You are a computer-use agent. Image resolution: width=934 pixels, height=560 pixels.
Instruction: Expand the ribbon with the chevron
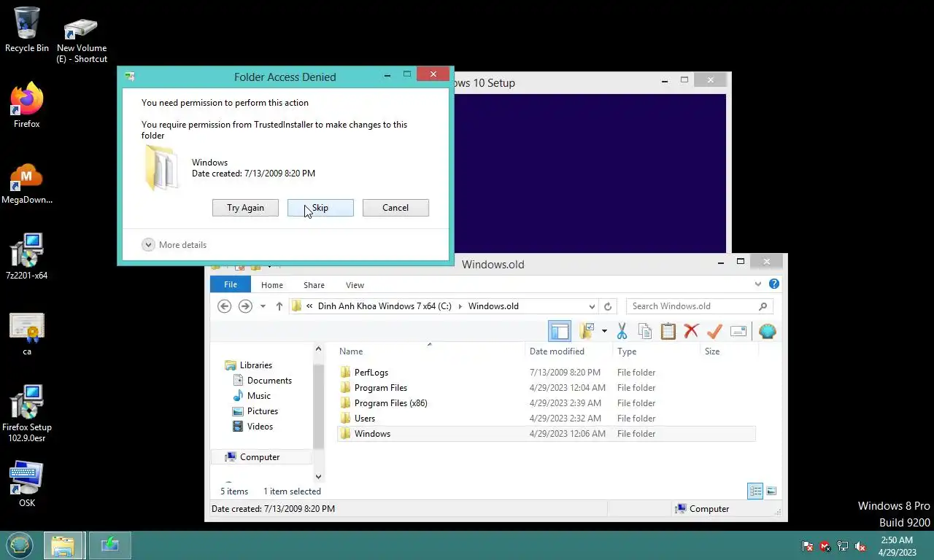tap(758, 284)
